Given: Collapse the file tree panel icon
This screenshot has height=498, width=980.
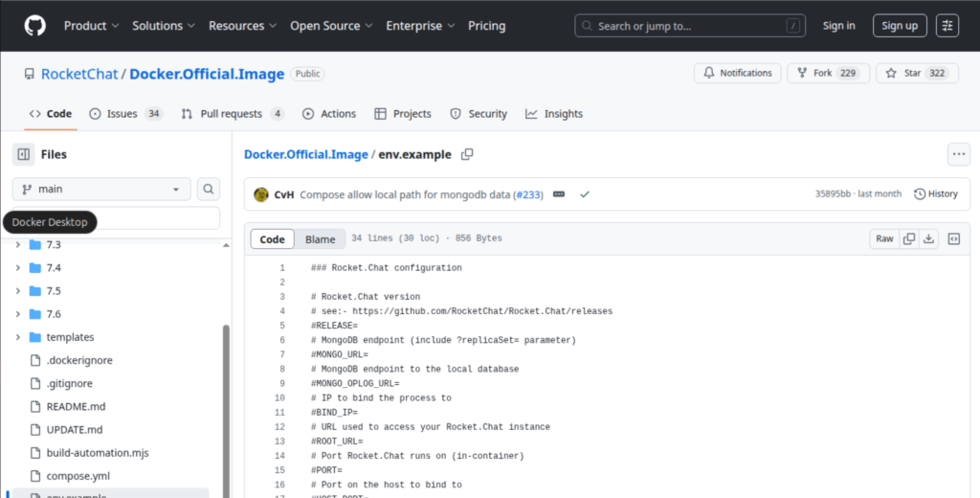Looking at the screenshot, I should point(24,154).
